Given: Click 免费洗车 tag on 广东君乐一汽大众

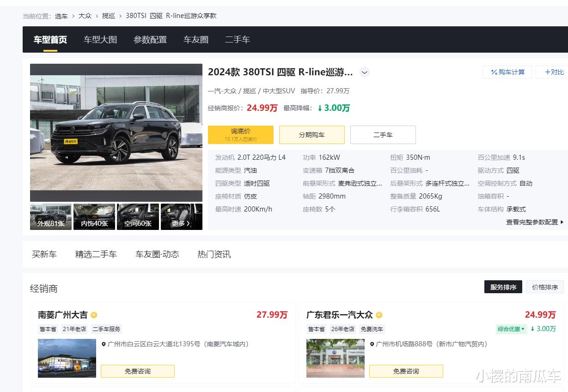Looking at the screenshot, I should point(372,329).
